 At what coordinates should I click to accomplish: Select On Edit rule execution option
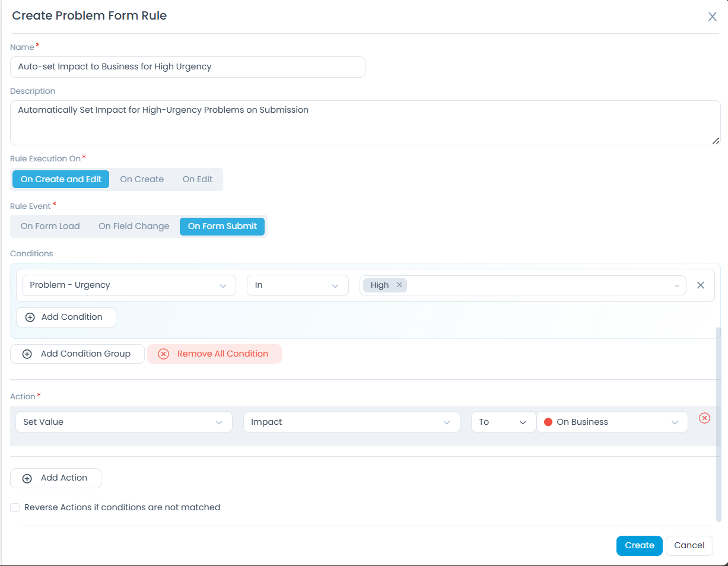197,179
